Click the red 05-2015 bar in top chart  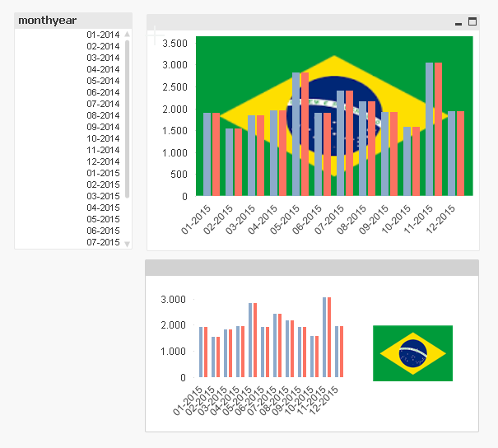pos(305,134)
